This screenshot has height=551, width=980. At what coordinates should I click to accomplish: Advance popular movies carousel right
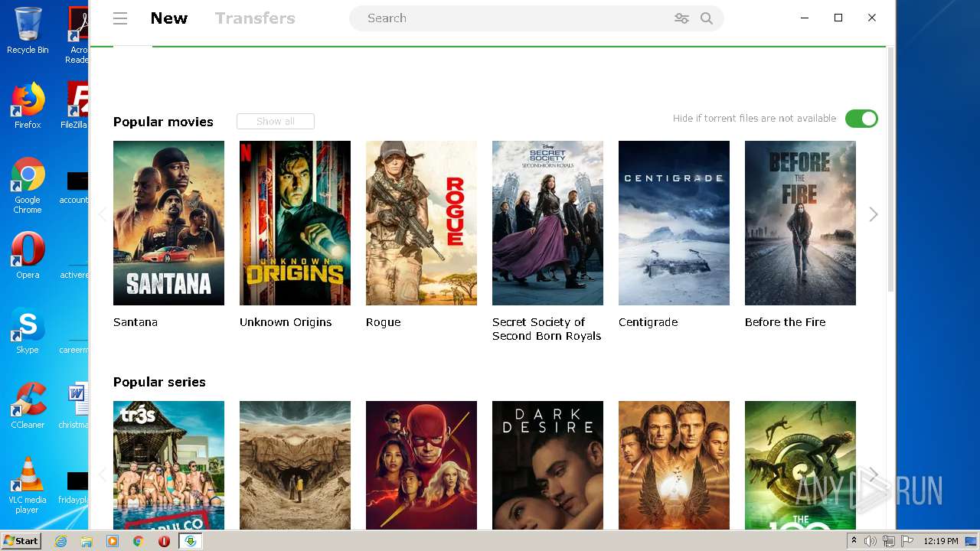tap(874, 214)
